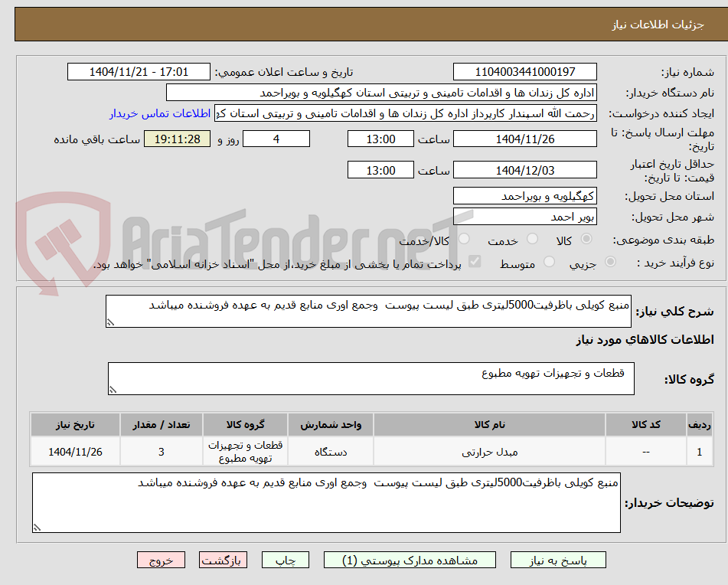Click the توضیحات خریدار text area
Viewport: 728px width, 585px height.
326,503
